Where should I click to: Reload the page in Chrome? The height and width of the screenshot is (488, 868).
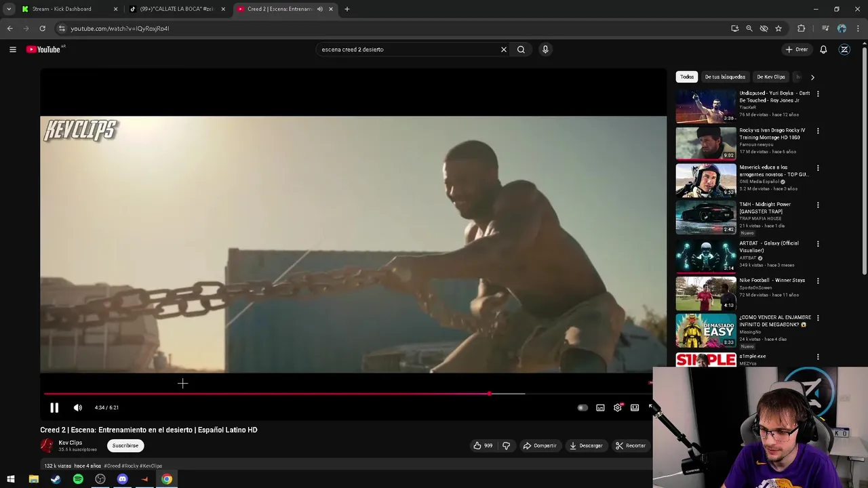42,28
